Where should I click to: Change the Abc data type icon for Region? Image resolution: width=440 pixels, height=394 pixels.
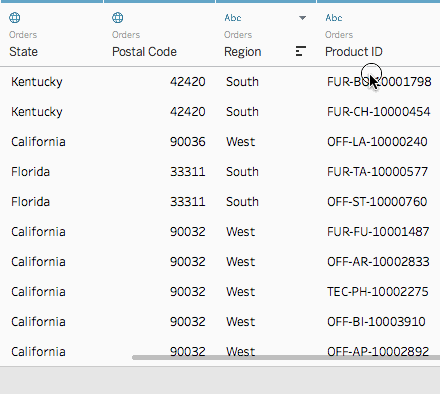(233, 18)
